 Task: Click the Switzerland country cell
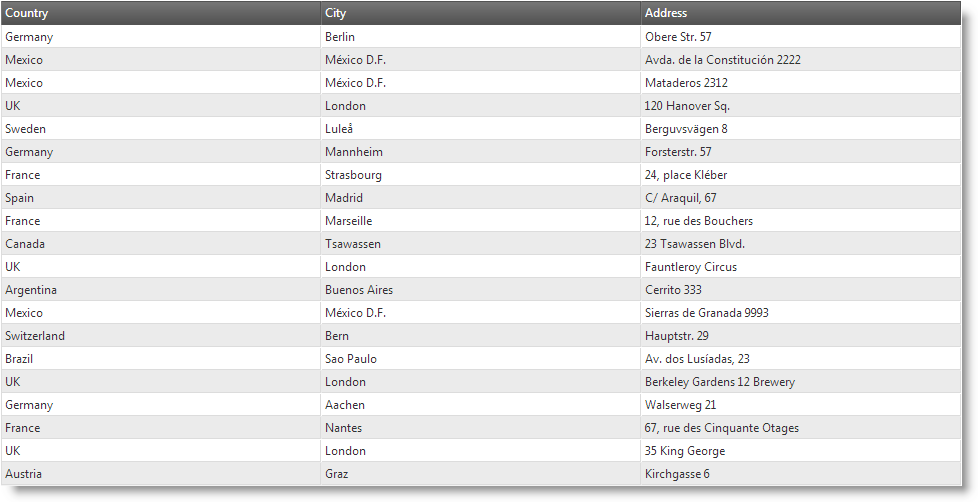coord(35,336)
